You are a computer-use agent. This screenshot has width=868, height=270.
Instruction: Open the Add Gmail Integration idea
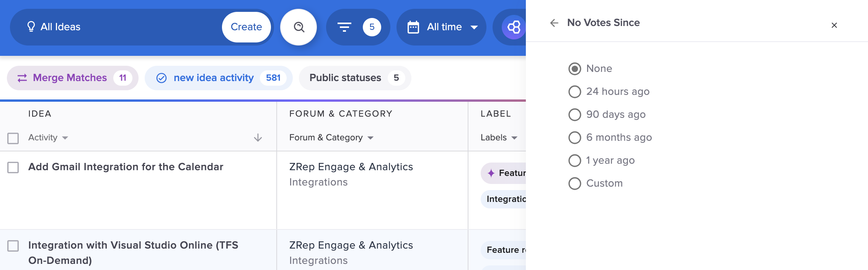126,167
